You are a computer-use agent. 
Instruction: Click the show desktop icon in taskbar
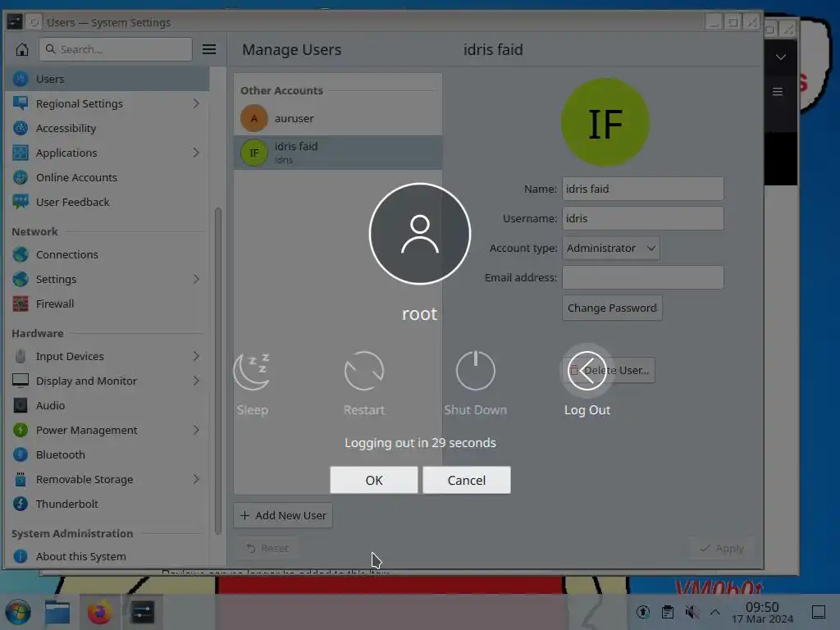[x=819, y=612]
